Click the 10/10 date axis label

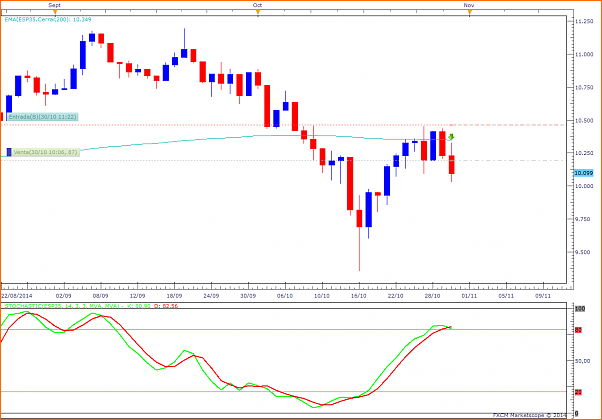[x=322, y=296]
